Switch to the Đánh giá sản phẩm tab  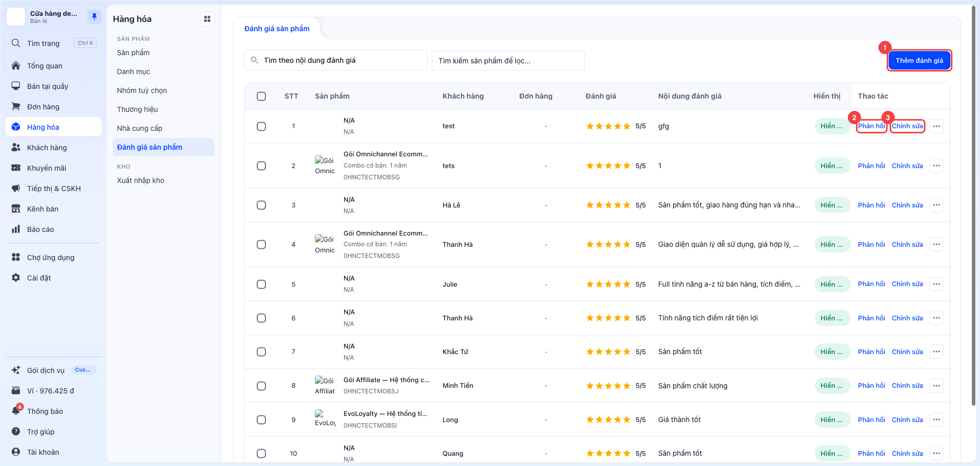click(277, 29)
